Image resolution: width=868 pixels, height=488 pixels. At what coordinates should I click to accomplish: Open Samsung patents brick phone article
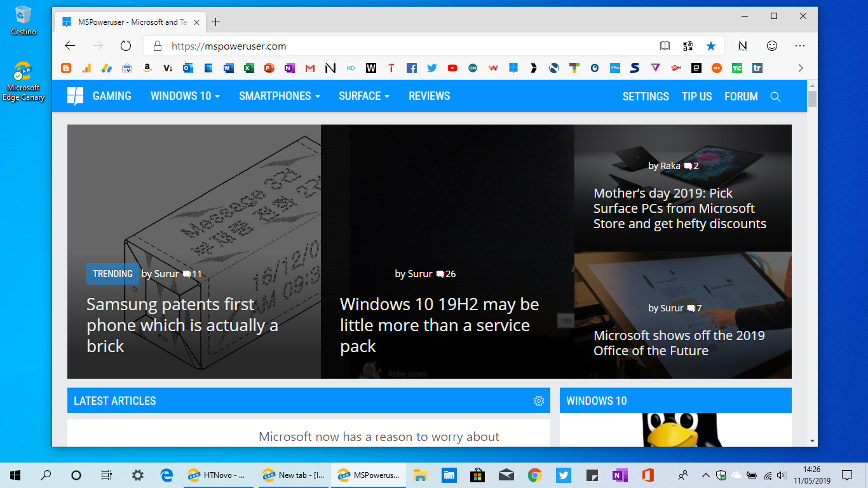click(x=182, y=325)
